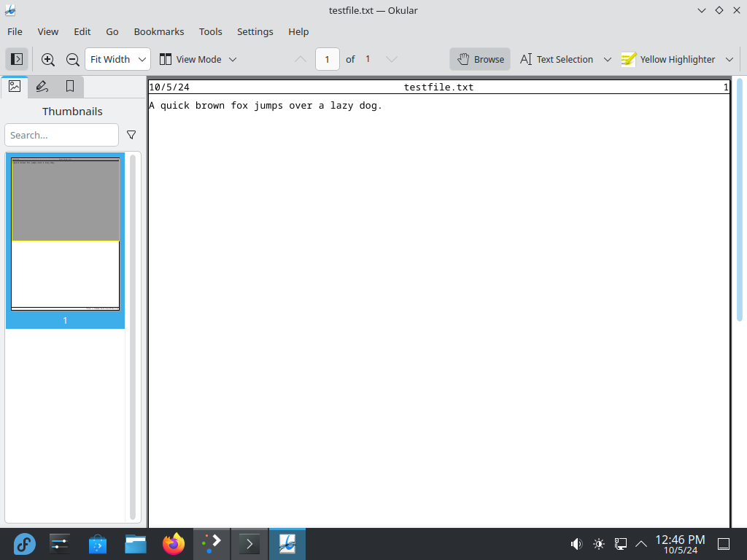Click the thumbnail filter funnel icon

[x=131, y=135]
